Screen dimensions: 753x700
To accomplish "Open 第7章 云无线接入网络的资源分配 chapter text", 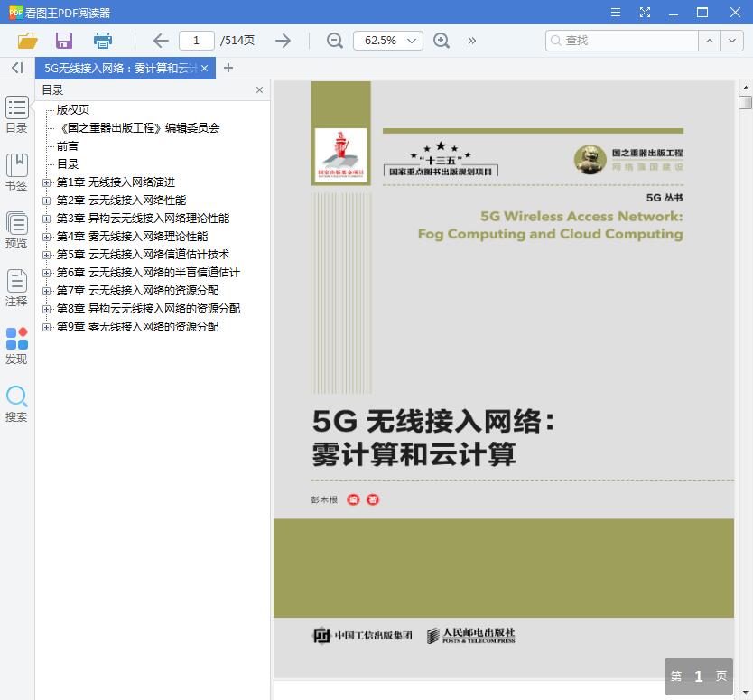I will (x=137, y=291).
